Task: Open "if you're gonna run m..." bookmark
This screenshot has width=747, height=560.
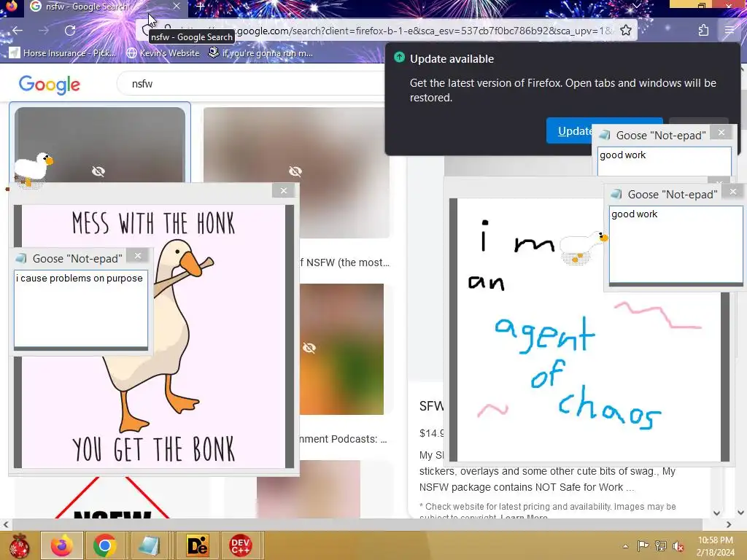Action: (260, 52)
